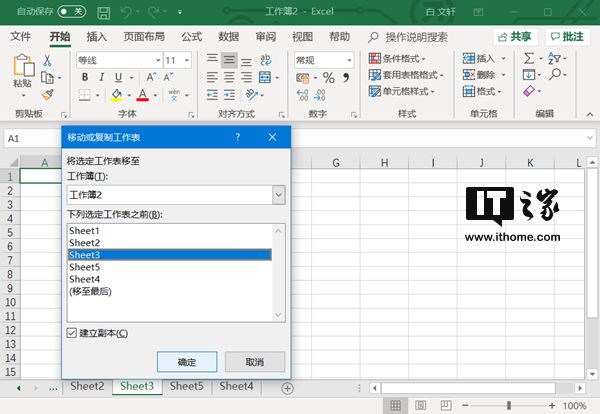Switch to 数据 ribbon tab

228,37
